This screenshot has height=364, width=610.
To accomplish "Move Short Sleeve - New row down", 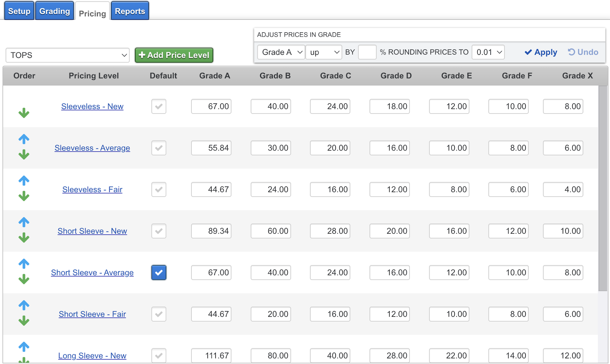I will click(x=24, y=237).
